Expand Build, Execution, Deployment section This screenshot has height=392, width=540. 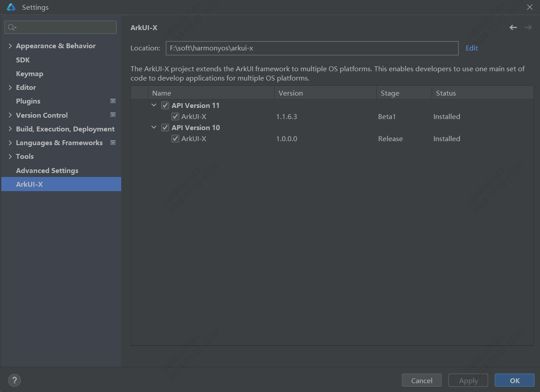click(10, 129)
